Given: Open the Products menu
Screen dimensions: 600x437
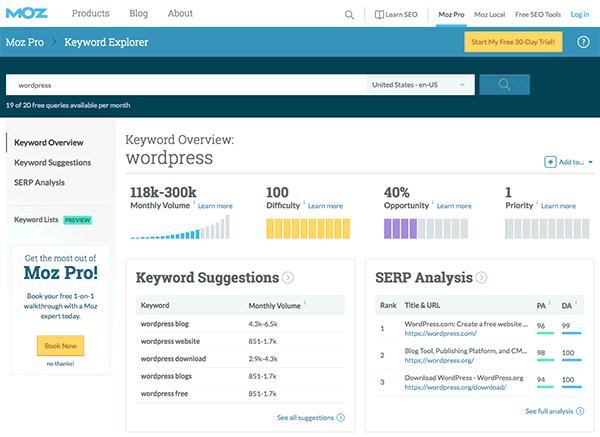Looking at the screenshot, I should (90, 13).
